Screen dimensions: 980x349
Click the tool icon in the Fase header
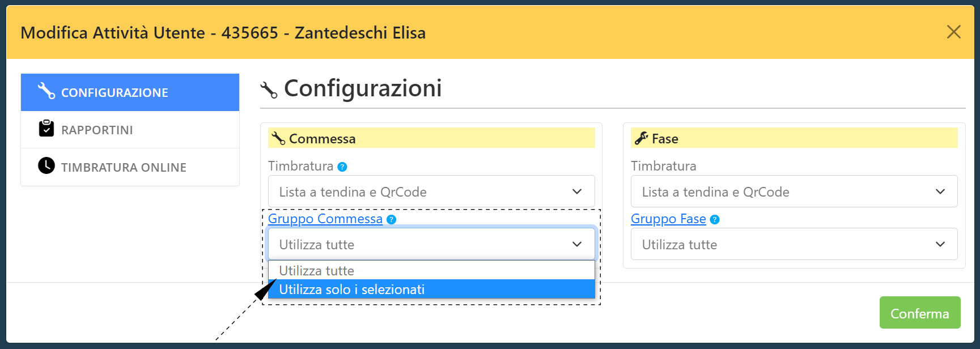point(642,138)
